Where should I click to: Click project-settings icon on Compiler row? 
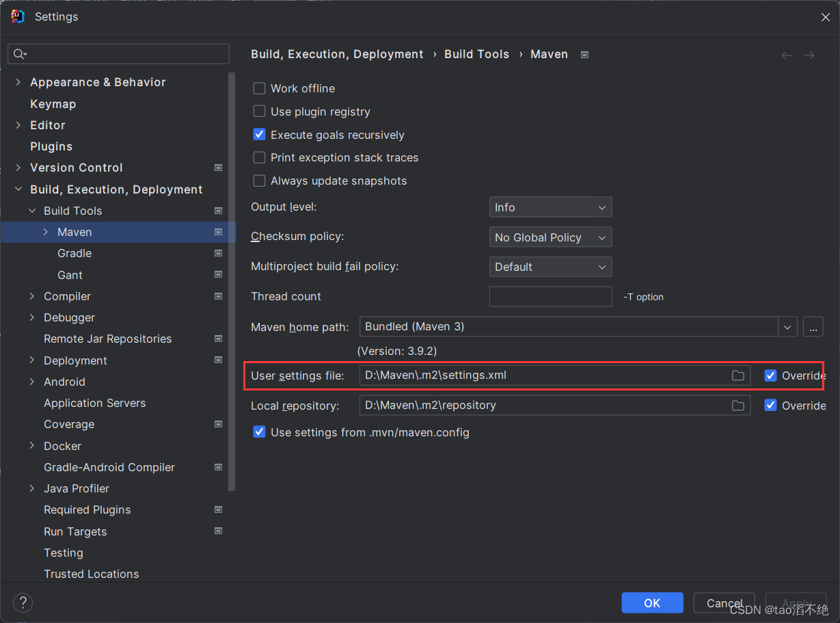tap(219, 296)
